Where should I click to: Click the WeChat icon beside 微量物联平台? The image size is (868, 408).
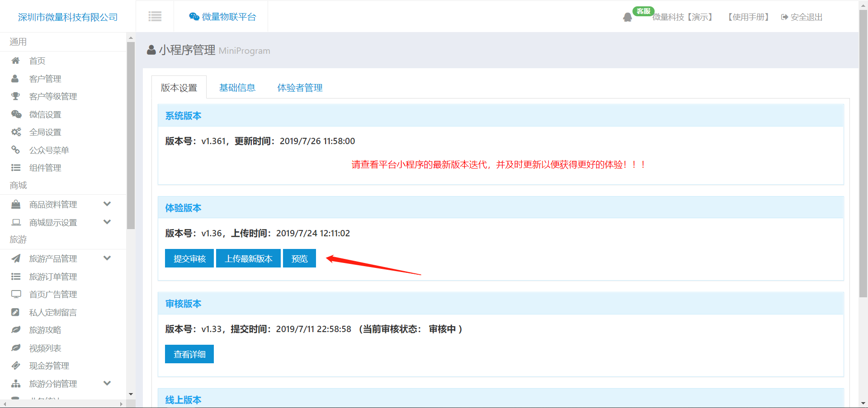pyautogui.click(x=194, y=17)
